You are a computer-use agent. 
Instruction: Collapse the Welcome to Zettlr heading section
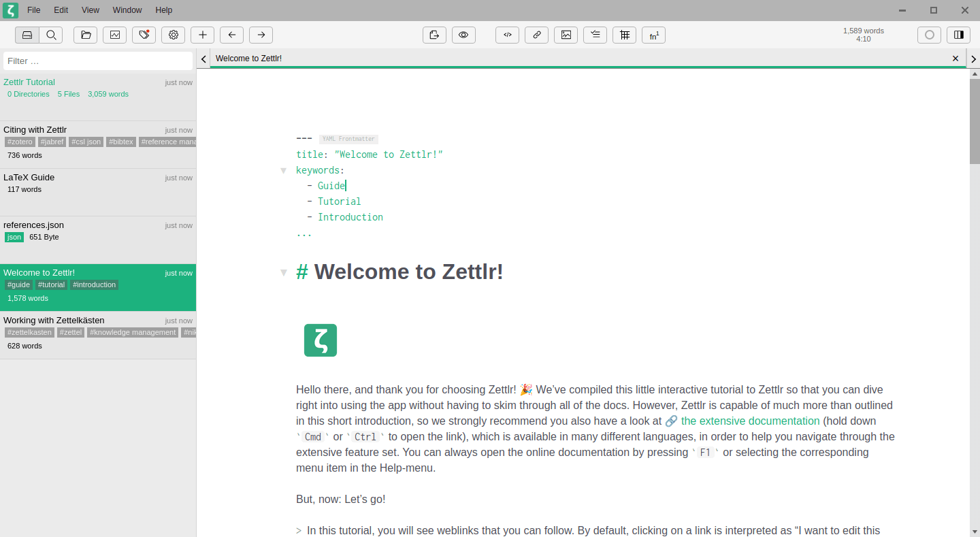tap(284, 272)
